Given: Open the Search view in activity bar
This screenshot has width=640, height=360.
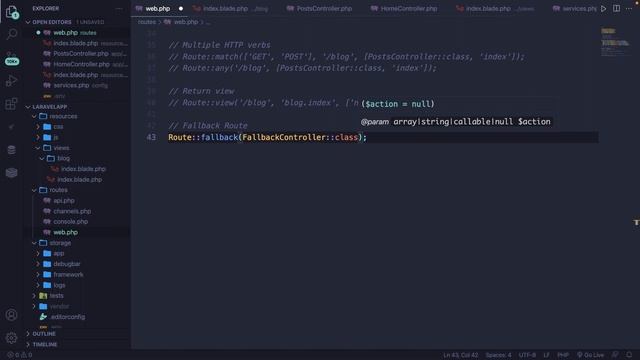Looking at the screenshot, I should click(12, 34).
